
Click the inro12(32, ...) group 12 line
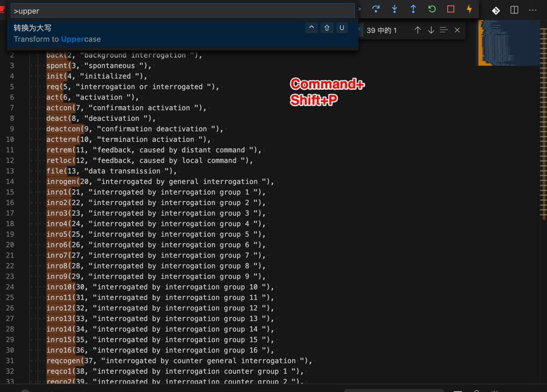point(160,308)
